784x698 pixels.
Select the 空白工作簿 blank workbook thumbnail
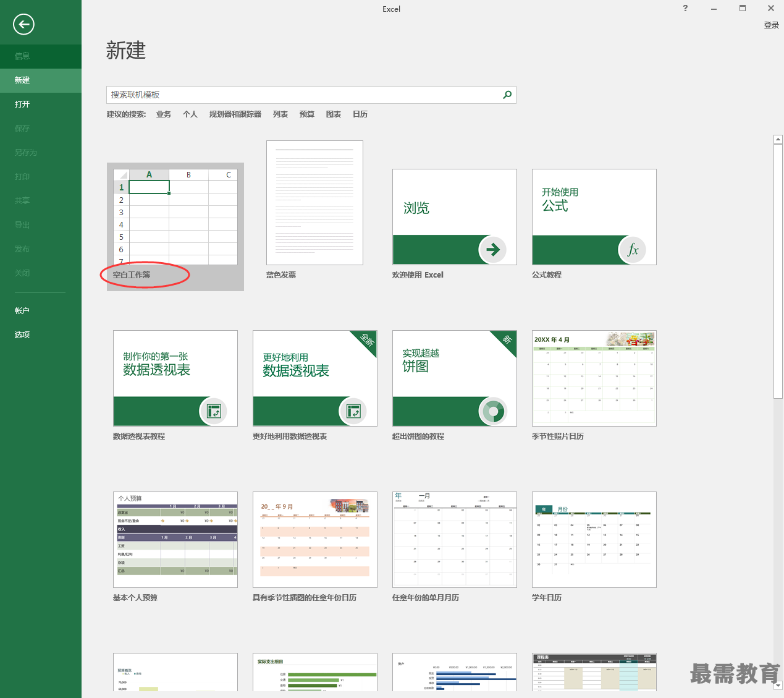(x=175, y=217)
